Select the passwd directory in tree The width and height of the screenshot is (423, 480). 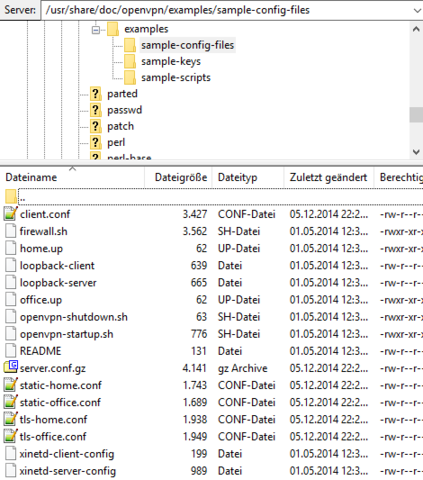point(125,110)
